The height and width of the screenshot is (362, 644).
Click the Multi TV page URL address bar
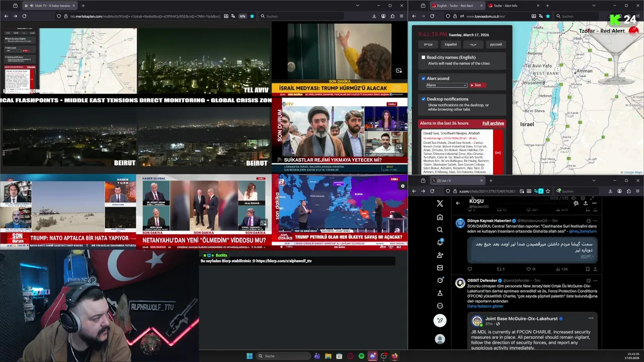click(x=145, y=16)
